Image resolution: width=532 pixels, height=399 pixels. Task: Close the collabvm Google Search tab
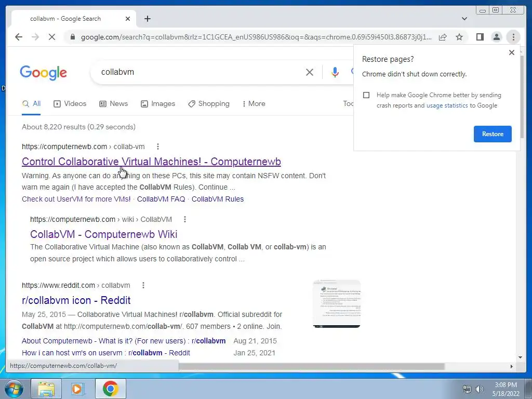(128, 19)
